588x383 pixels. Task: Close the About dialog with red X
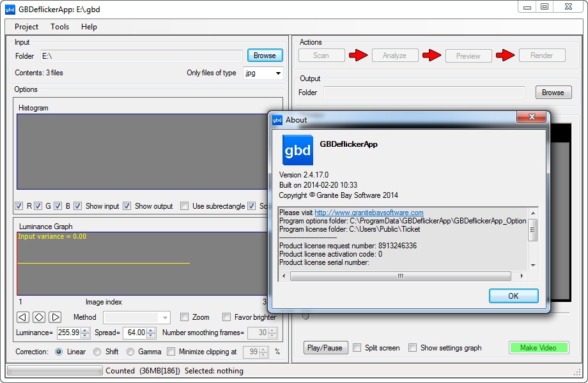[531, 117]
